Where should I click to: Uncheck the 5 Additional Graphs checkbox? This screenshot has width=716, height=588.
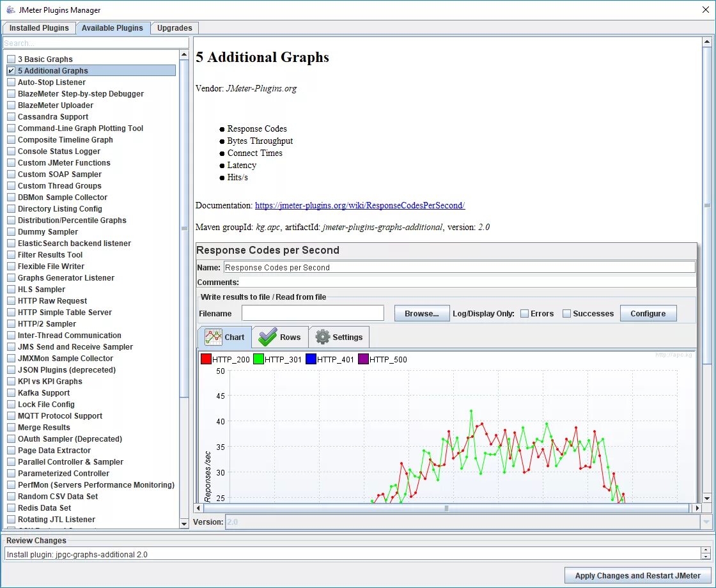click(x=12, y=71)
